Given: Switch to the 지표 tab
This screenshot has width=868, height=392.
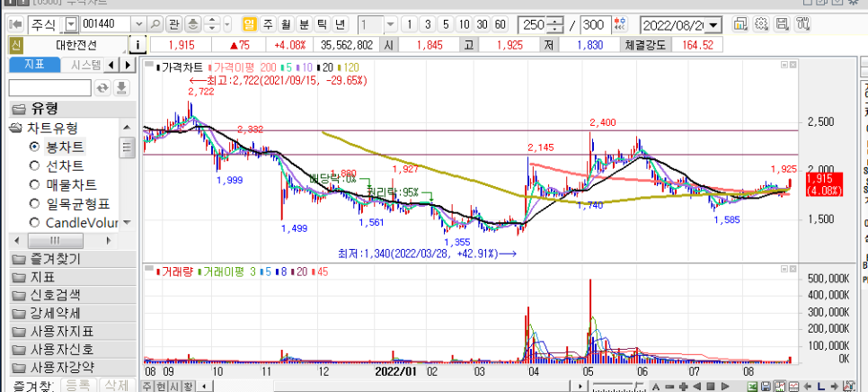Looking at the screenshot, I should [x=34, y=65].
